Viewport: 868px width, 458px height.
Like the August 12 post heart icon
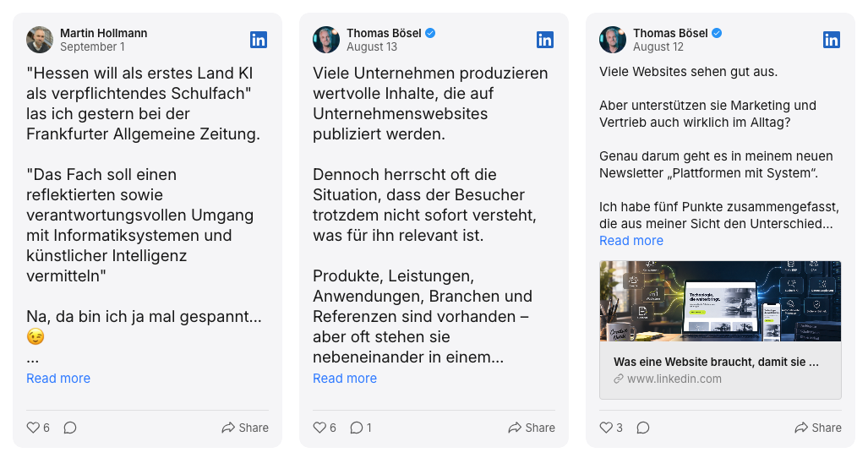point(606,428)
